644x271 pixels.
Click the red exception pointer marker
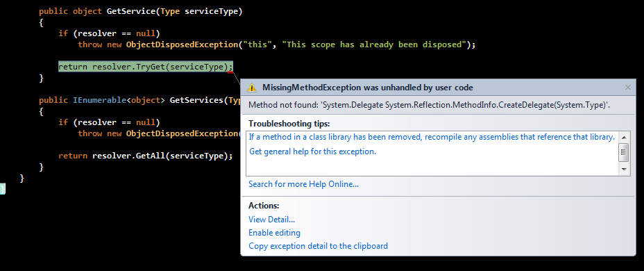230,72
